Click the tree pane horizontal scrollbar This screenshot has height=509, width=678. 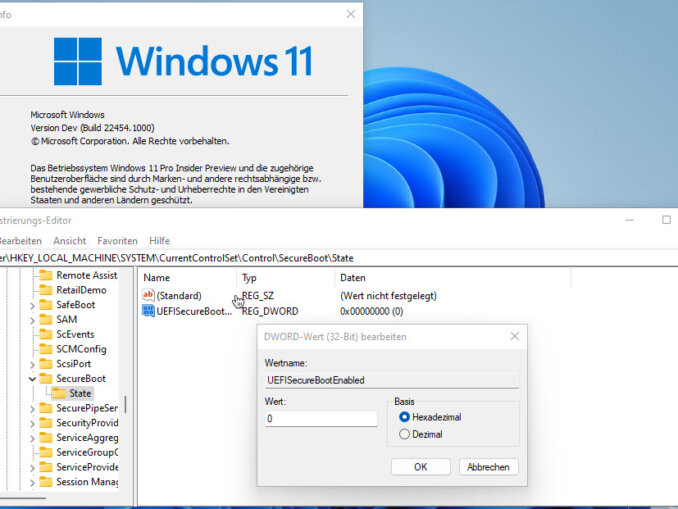(23, 499)
